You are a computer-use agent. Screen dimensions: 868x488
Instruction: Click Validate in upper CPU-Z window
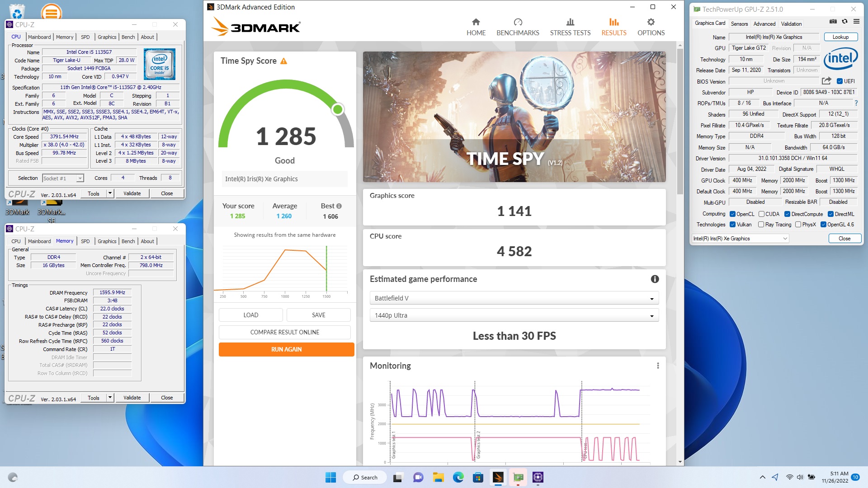[132, 193]
